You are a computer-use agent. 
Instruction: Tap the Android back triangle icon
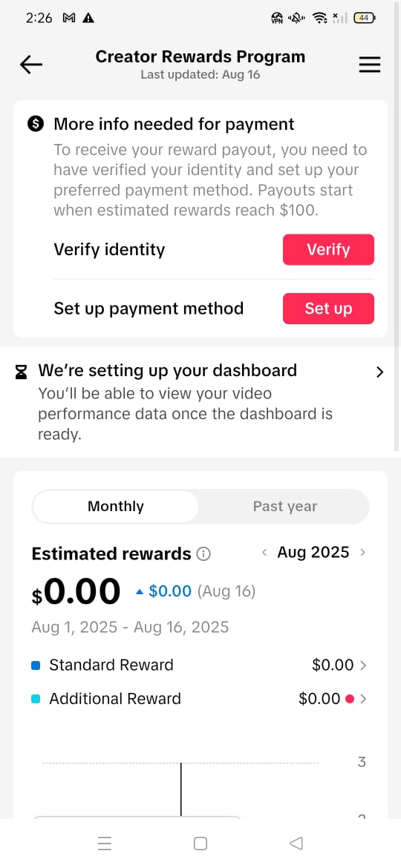pos(296,843)
